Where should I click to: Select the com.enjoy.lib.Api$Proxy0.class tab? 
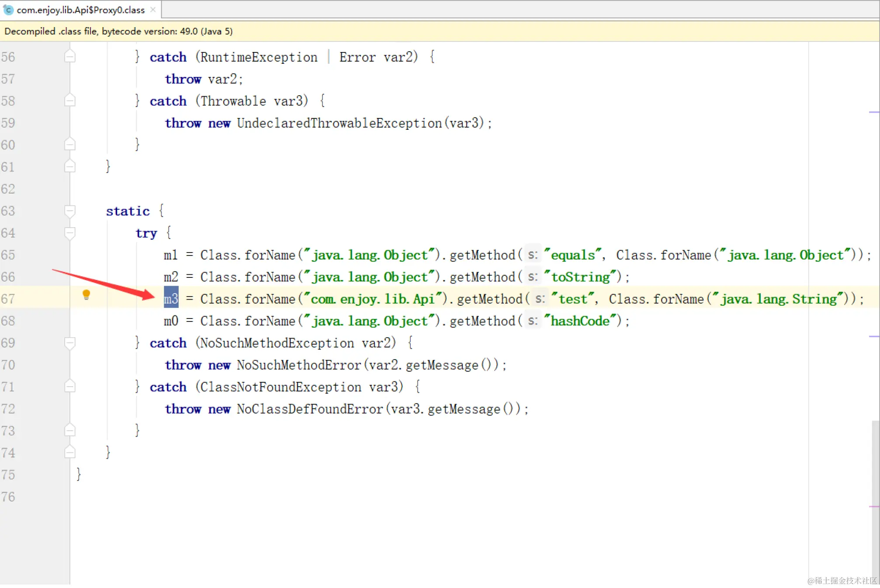coord(80,10)
